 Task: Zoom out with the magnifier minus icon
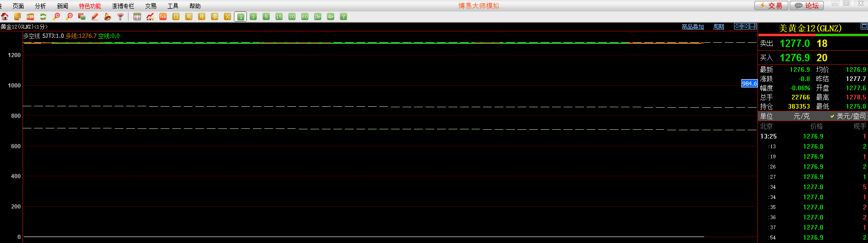tap(69, 17)
